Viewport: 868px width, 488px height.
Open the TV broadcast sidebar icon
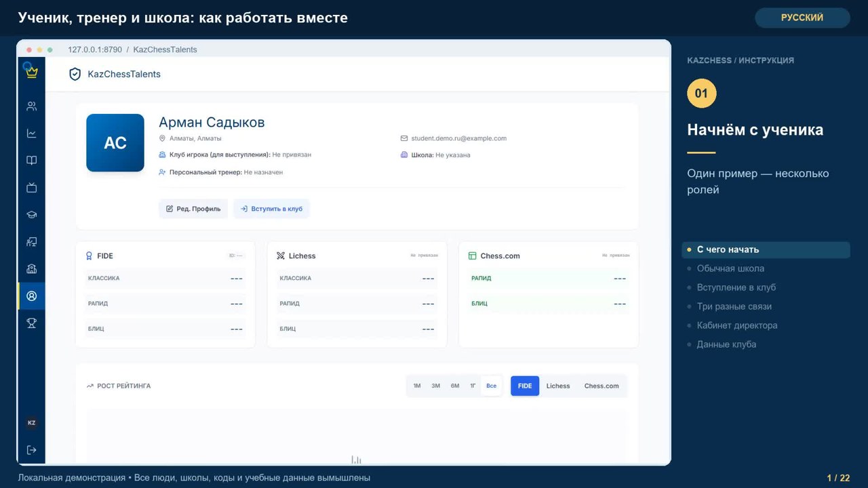tap(31, 188)
